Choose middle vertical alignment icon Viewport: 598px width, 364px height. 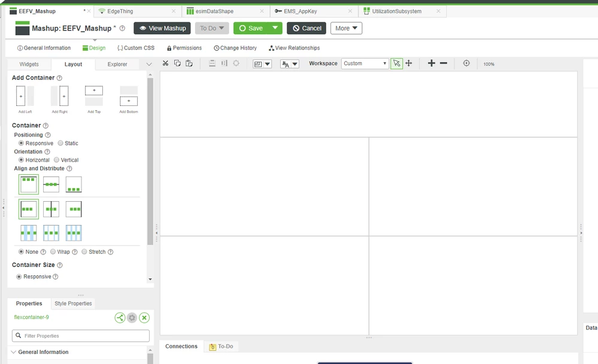51,184
